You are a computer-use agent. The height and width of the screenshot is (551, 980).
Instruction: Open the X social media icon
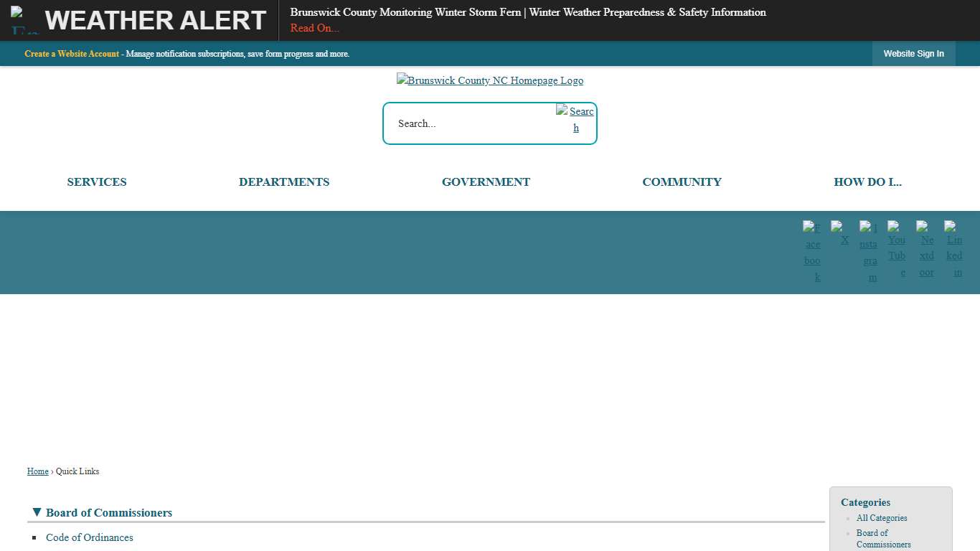[x=839, y=234]
